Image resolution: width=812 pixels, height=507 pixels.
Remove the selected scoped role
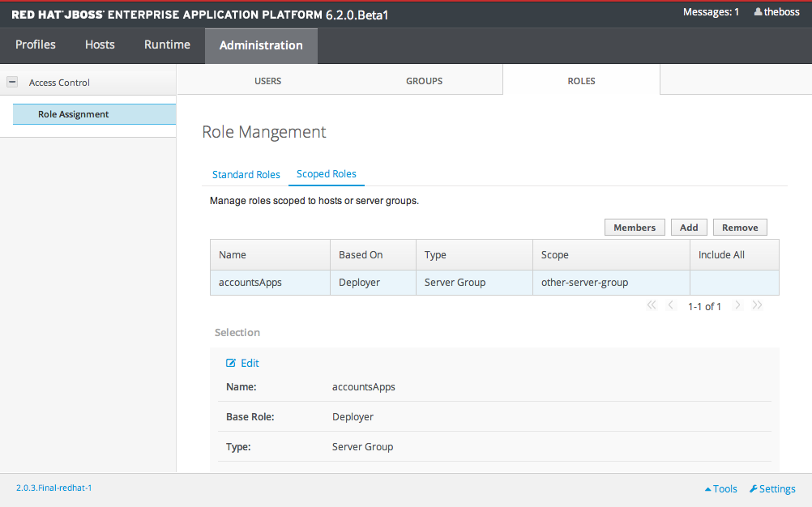tap(739, 228)
